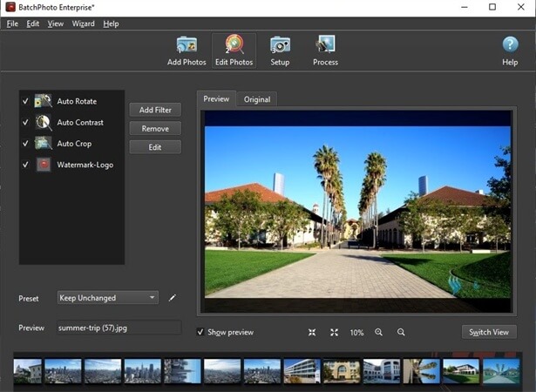Click magnifier icon right after 10%
This screenshot has height=392, width=536.
378,332
